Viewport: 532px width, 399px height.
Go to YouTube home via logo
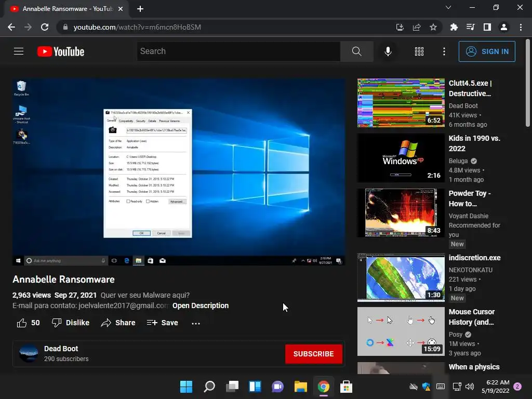61,51
